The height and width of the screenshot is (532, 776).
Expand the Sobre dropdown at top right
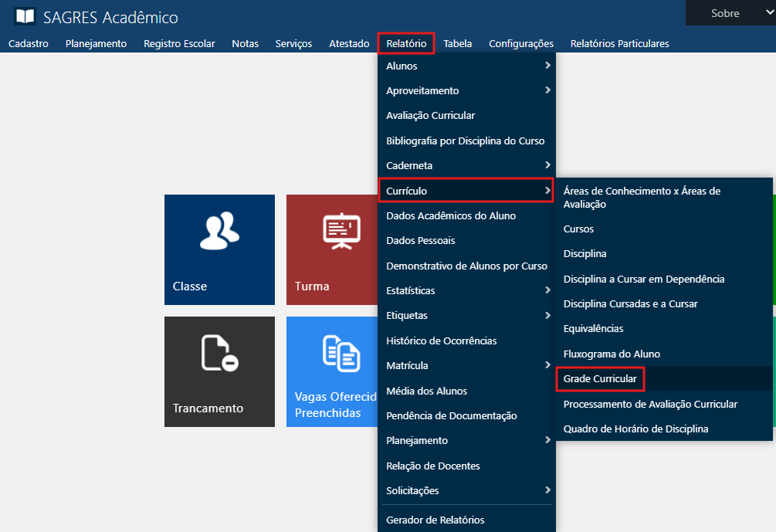click(730, 13)
